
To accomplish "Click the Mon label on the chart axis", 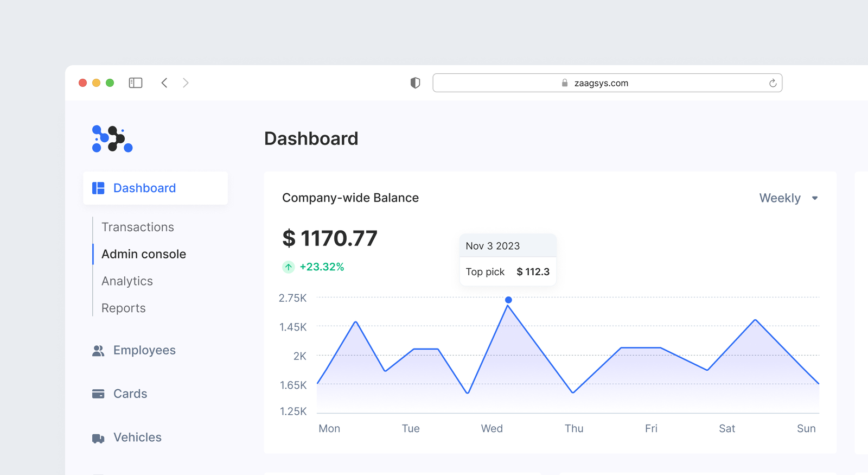I will pos(329,429).
